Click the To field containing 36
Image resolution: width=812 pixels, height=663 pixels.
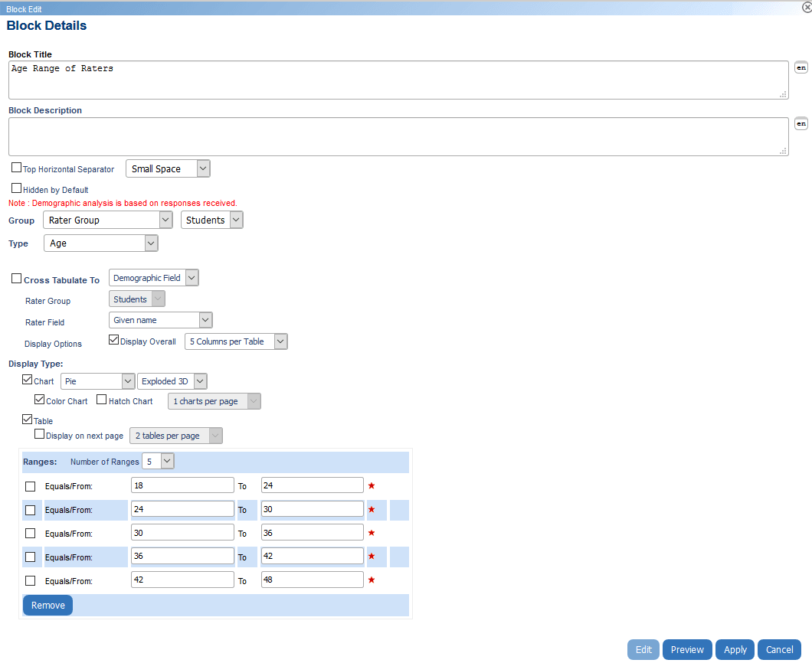pos(313,533)
